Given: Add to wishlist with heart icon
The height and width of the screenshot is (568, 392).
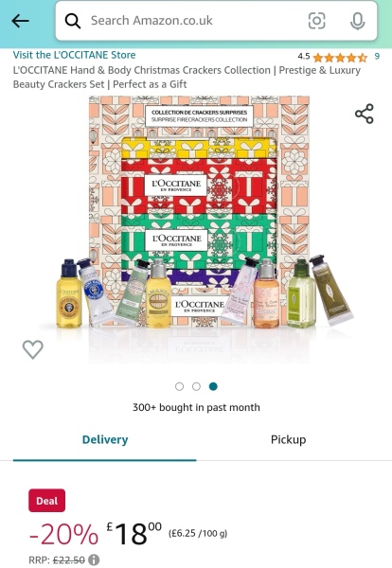Looking at the screenshot, I should click(x=33, y=349).
